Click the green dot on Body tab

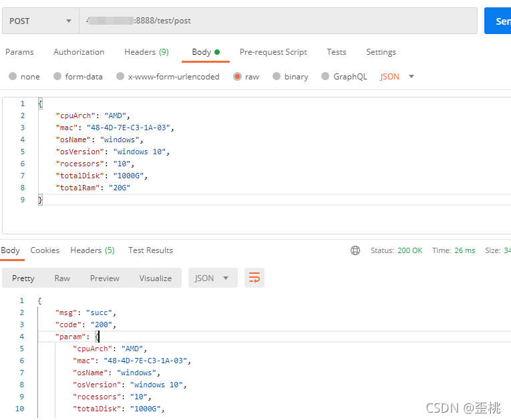[217, 52]
